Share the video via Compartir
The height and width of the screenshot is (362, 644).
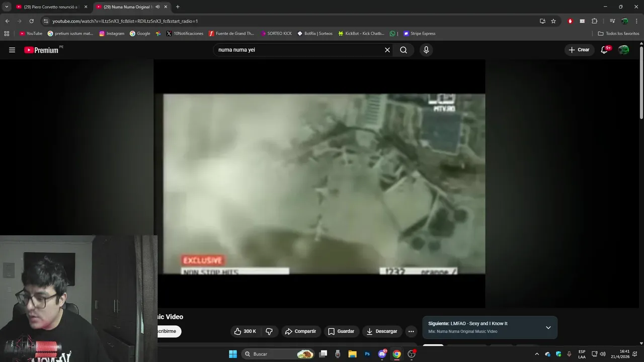pyautogui.click(x=300, y=331)
